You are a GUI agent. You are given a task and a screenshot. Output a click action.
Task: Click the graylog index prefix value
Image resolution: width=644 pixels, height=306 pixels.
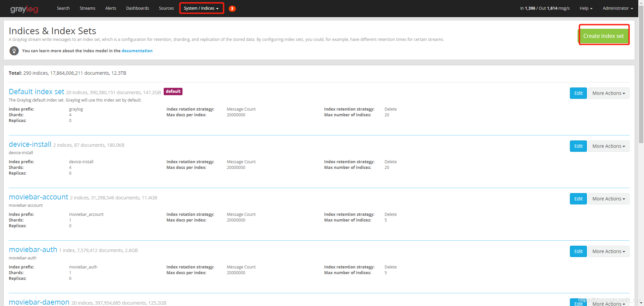coord(76,109)
